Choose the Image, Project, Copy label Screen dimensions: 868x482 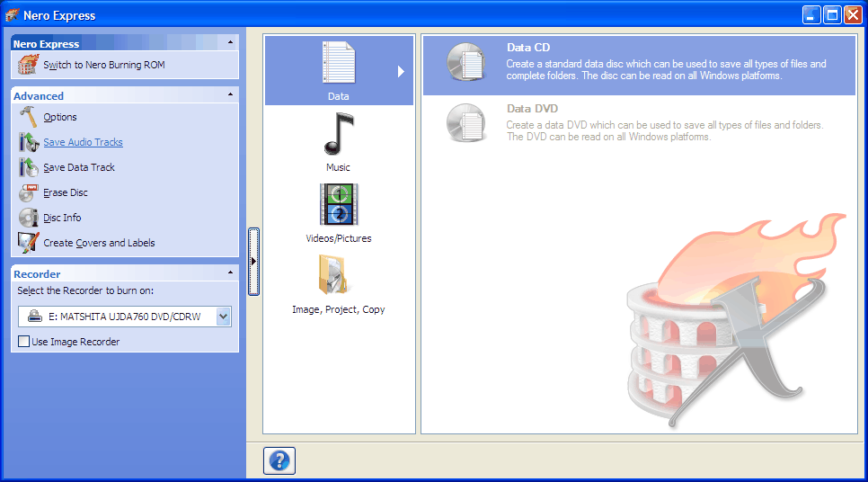pyautogui.click(x=339, y=309)
